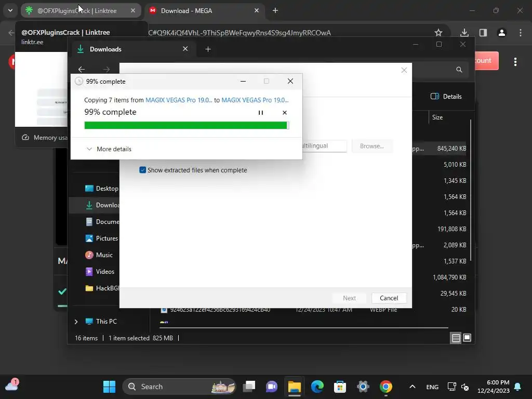The image size is (532, 399).
Task: Click Cancel in extraction wizard
Action: (389, 298)
